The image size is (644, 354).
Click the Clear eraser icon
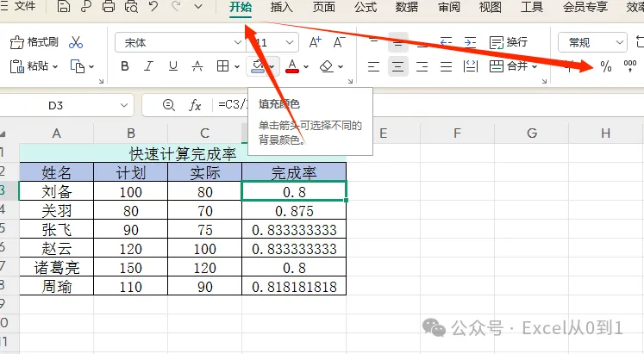point(327,66)
